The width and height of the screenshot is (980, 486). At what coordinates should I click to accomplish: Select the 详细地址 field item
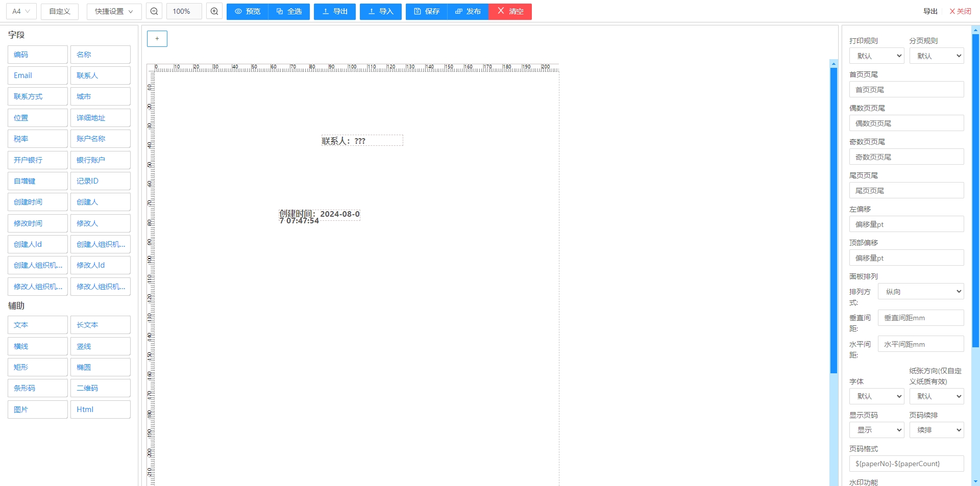101,118
